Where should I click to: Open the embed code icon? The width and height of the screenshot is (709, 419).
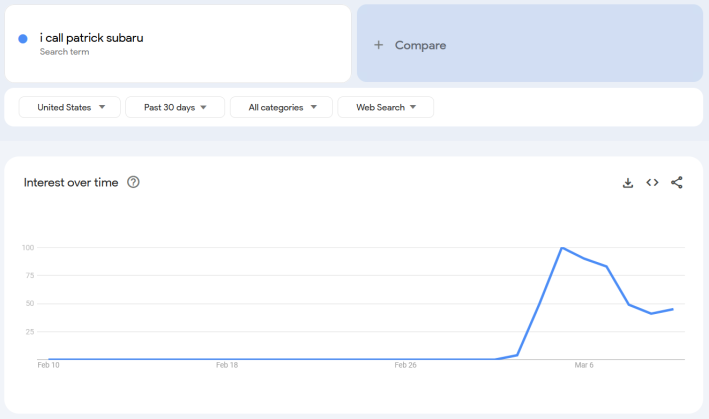pos(652,182)
